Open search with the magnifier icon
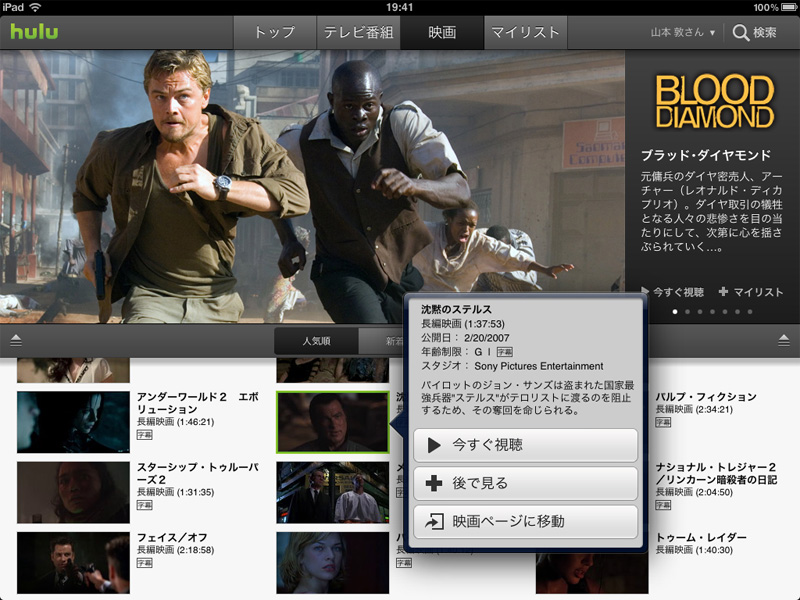This screenshot has height=600, width=800. coord(741,33)
